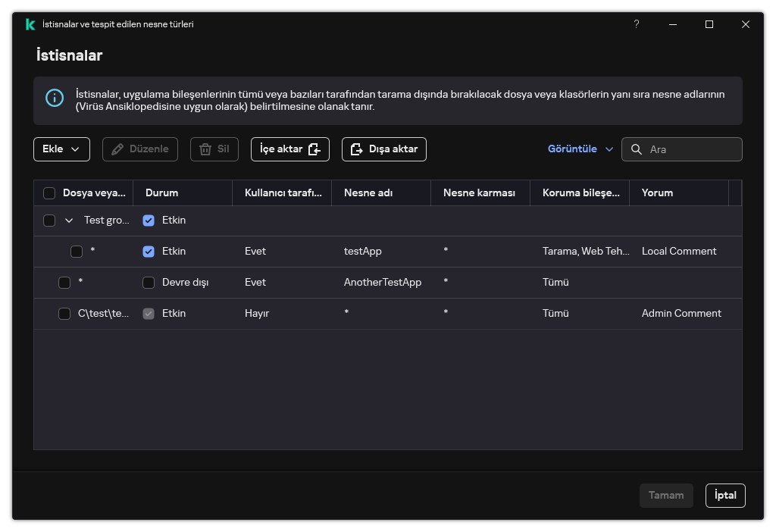This screenshot has width=776, height=532.
Task: Click the Kaspersky logo icon in title bar
Action: pyautogui.click(x=30, y=24)
